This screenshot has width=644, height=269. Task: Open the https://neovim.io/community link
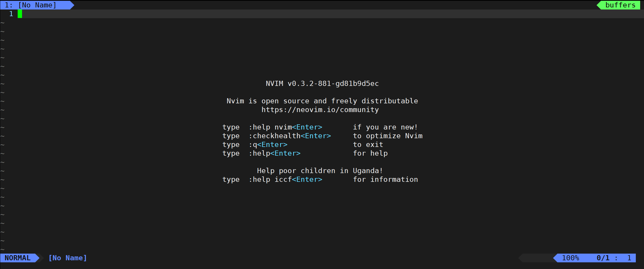[x=320, y=110]
